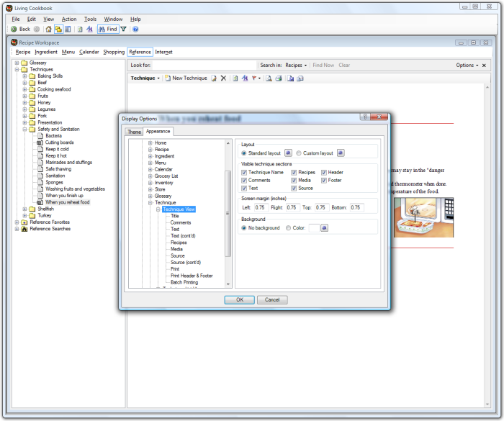The height and width of the screenshot is (421, 504).
Task: Switch to the Internet workspace tab
Action: pyautogui.click(x=163, y=52)
